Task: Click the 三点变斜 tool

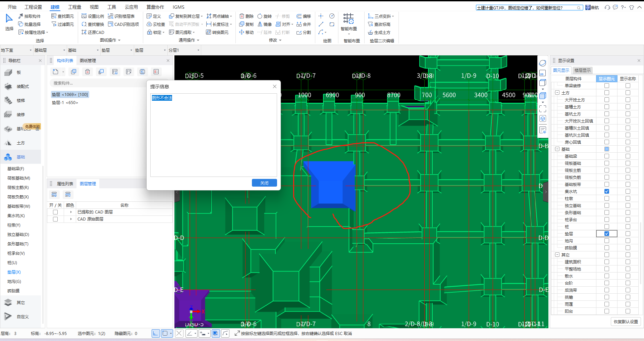Action: [381, 16]
